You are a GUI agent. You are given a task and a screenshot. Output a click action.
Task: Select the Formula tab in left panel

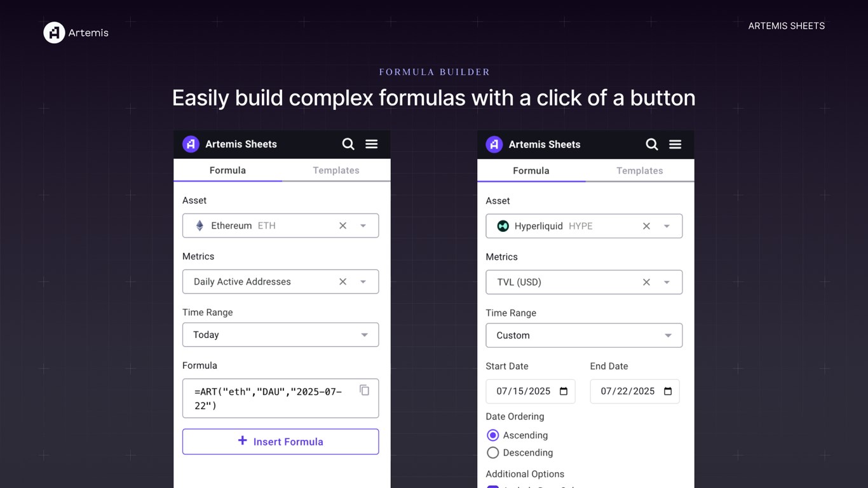[227, 170]
